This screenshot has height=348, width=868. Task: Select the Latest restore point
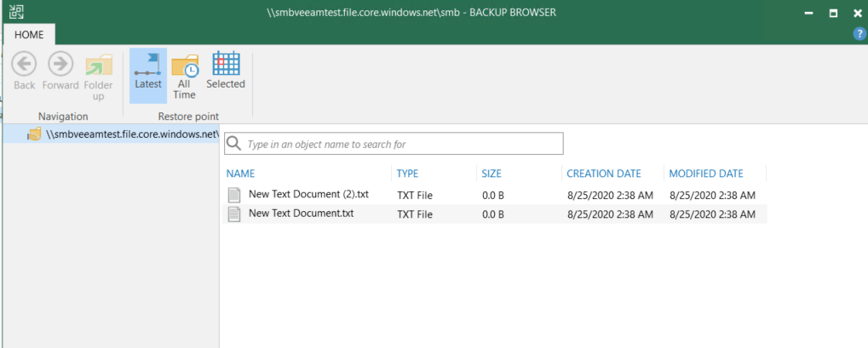148,66
